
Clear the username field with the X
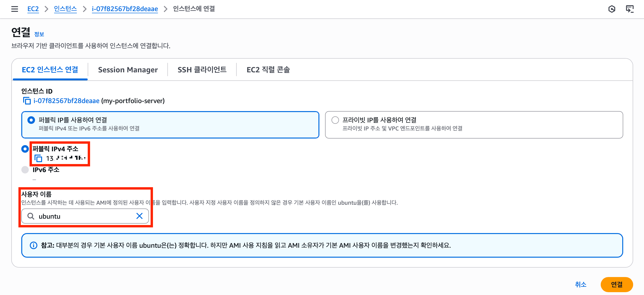point(139,216)
